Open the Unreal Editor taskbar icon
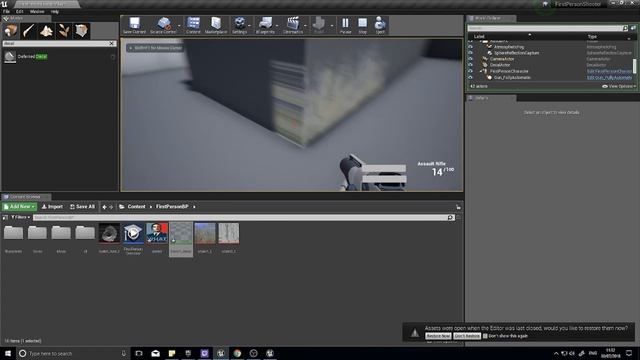 point(221,353)
